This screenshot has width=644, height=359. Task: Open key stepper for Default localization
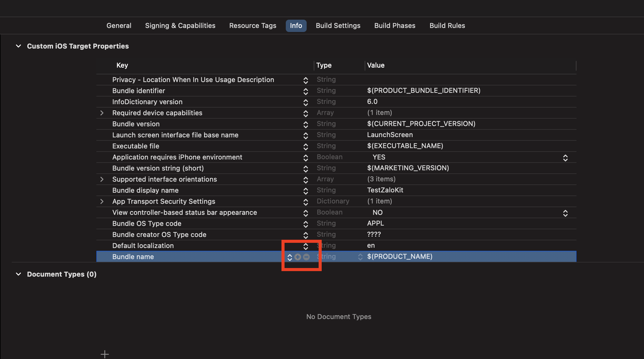point(305,246)
